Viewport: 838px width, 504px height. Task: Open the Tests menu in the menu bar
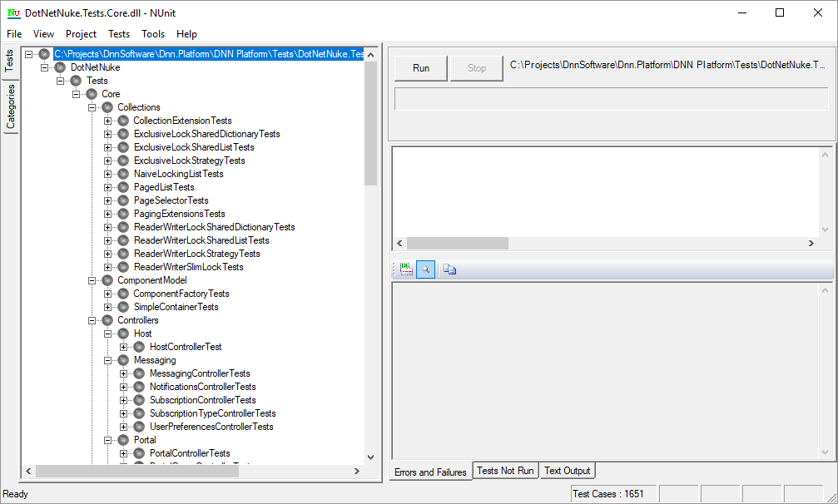(x=119, y=34)
